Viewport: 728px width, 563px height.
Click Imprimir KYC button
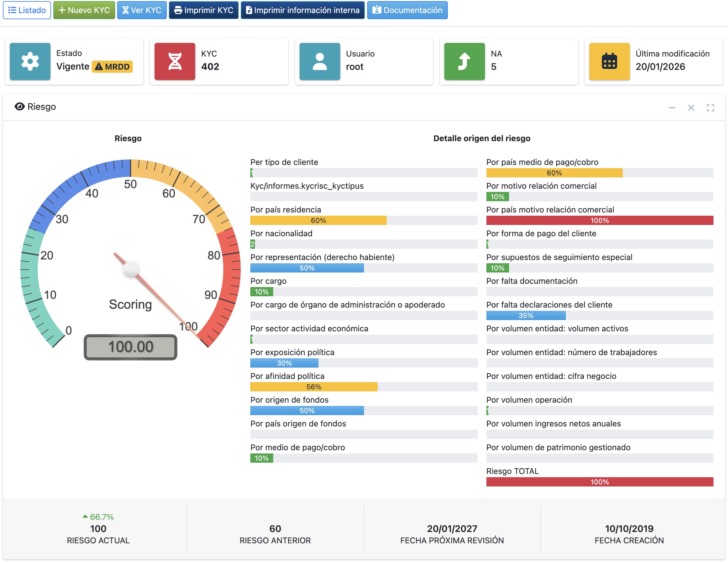coord(204,10)
